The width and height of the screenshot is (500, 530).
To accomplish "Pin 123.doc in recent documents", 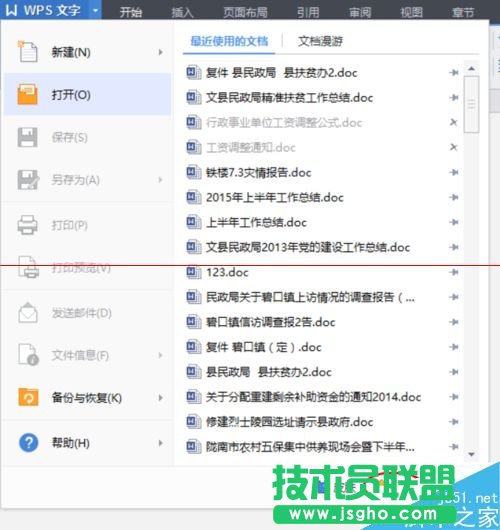I will 454,272.
